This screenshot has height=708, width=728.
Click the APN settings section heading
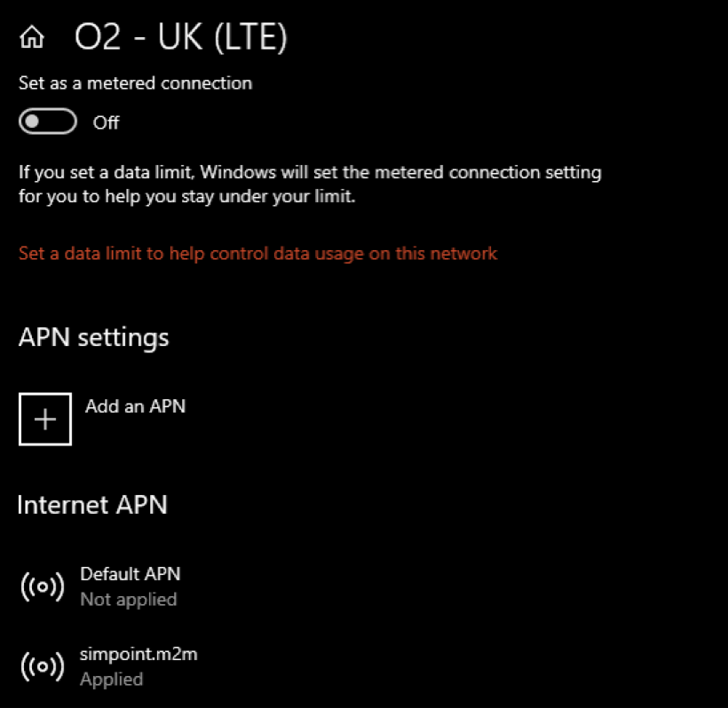[93, 337]
